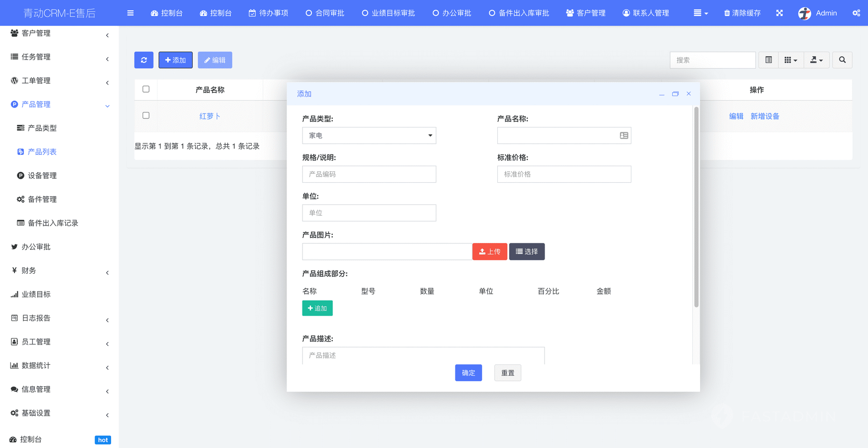Click the dialog's vertical scrollbar
The image size is (868, 448).
696,207
